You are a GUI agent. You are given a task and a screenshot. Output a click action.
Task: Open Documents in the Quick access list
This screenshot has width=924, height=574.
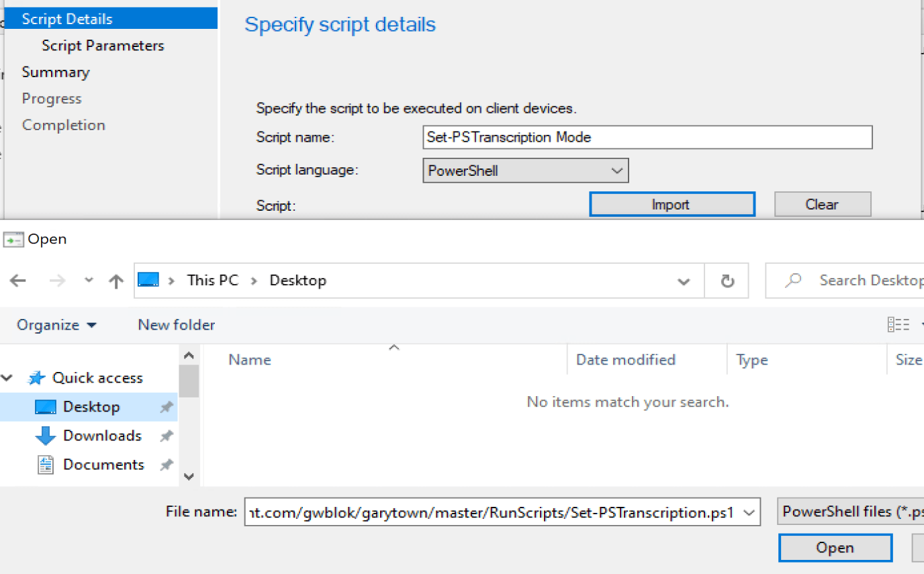click(103, 465)
